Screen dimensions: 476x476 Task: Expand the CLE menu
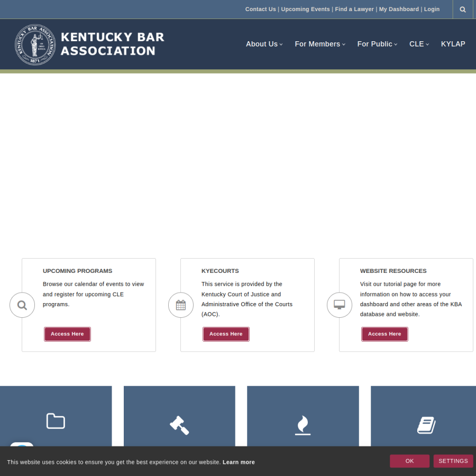pyautogui.click(x=419, y=44)
